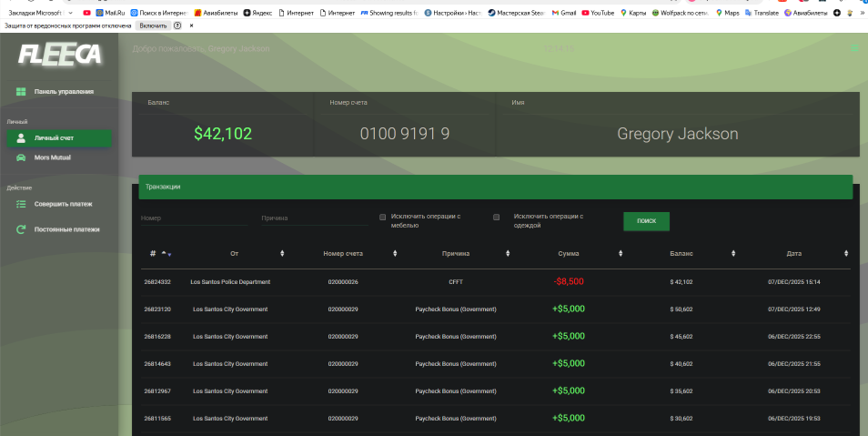The height and width of the screenshot is (436, 868).
Task: Check Исключить операции с одеждой checkbox
Action: (x=497, y=218)
